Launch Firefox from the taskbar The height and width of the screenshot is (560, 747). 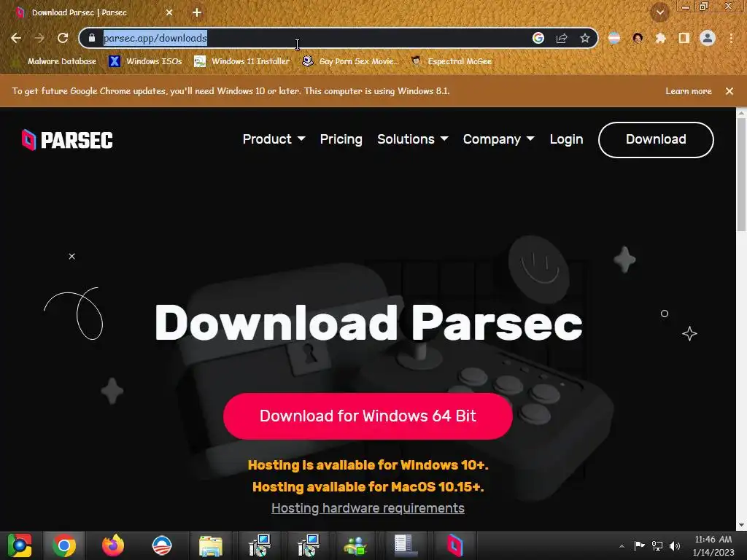(x=113, y=545)
